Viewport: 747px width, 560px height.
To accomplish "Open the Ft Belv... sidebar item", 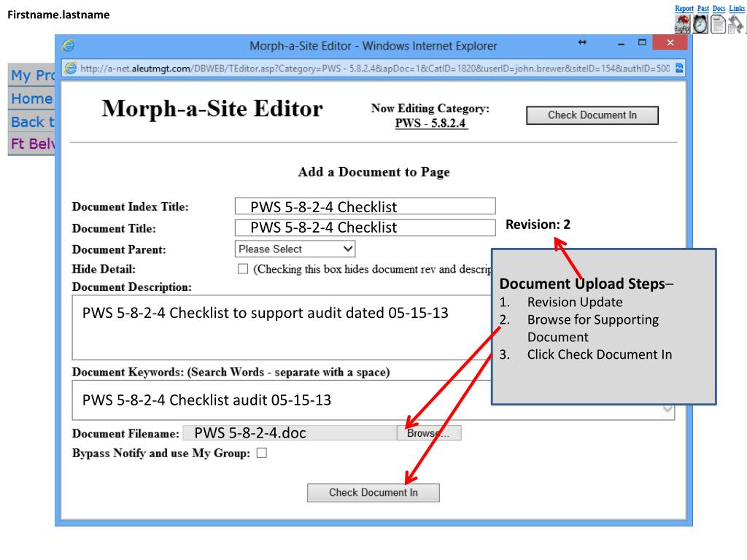I will (x=31, y=144).
